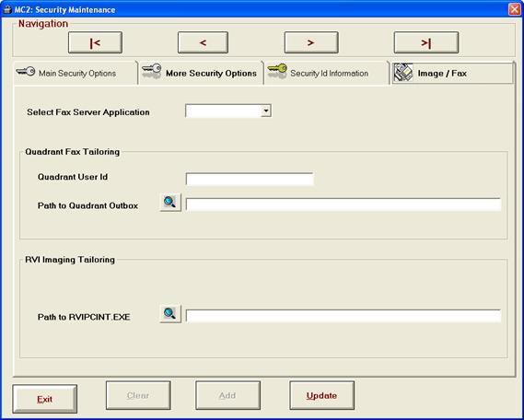Browse for RVIPCINT.EXE path with magnifier
Image resolution: width=524 pixels, height=420 pixels.
coord(170,313)
